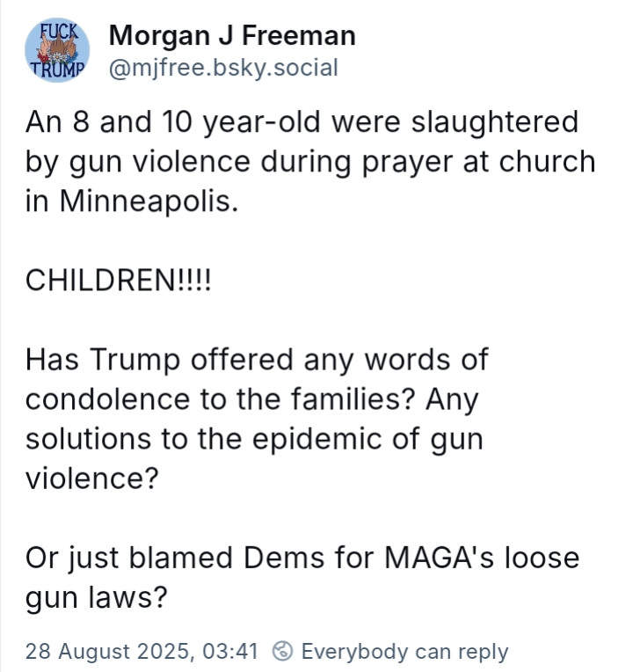Screen dimensions: 633x672
Task: Open the @mjfree.bsky.social handle link
Action: pyautogui.click(x=223, y=68)
